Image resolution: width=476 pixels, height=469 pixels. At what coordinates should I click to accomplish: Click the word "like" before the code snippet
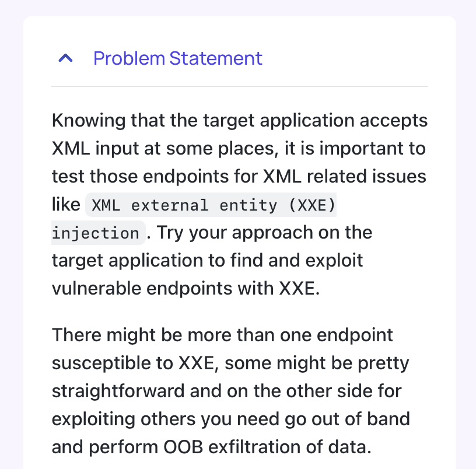66,204
